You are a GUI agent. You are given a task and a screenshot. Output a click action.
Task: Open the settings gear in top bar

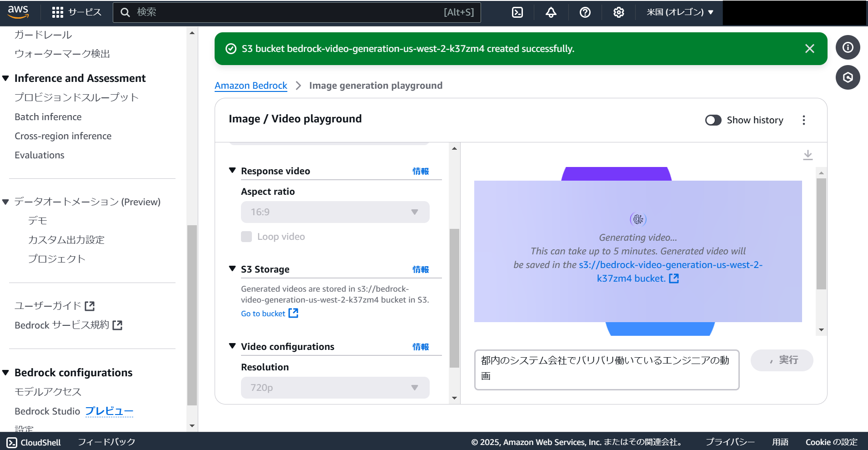point(619,12)
